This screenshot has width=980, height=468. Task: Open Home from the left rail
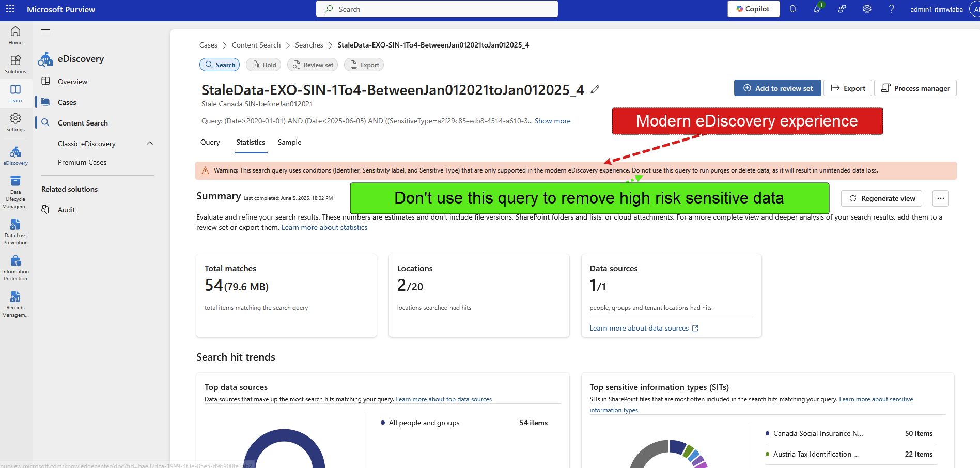tap(15, 36)
